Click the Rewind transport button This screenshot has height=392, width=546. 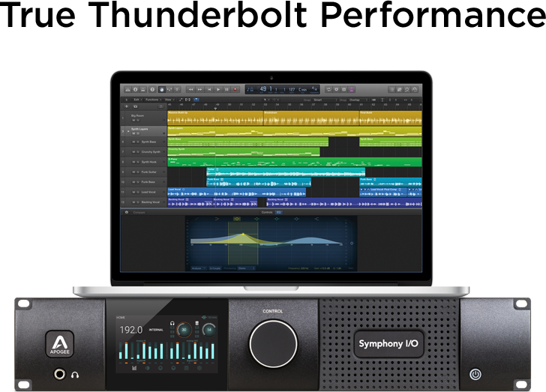[x=190, y=89]
